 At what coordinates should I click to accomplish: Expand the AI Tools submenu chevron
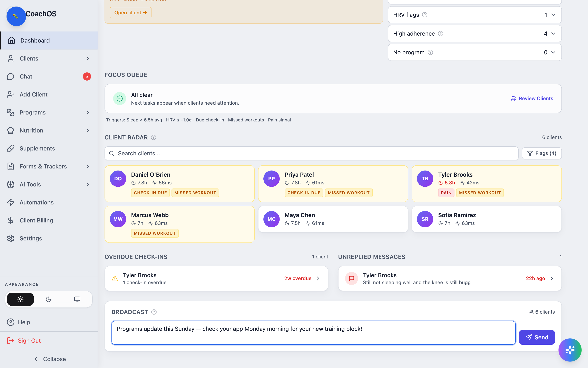pyautogui.click(x=88, y=184)
